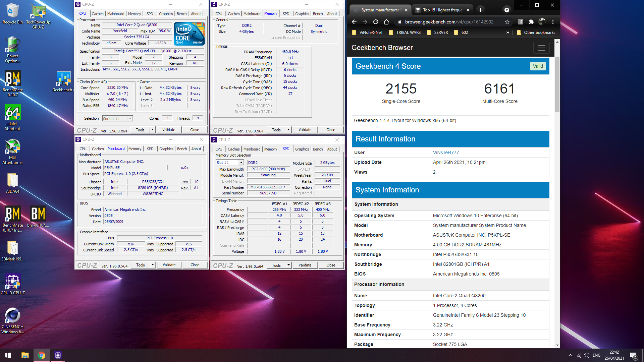Close the System manufacturer Chrome tab
This screenshot has width=644, height=362.
pyautogui.click(x=406, y=10)
